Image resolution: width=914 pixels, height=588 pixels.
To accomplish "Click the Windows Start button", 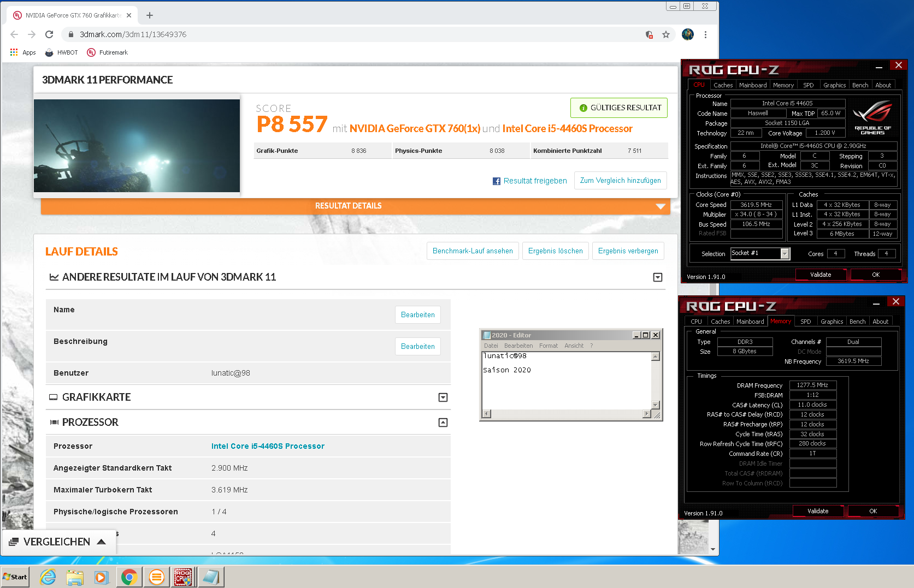I will (x=15, y=577).
